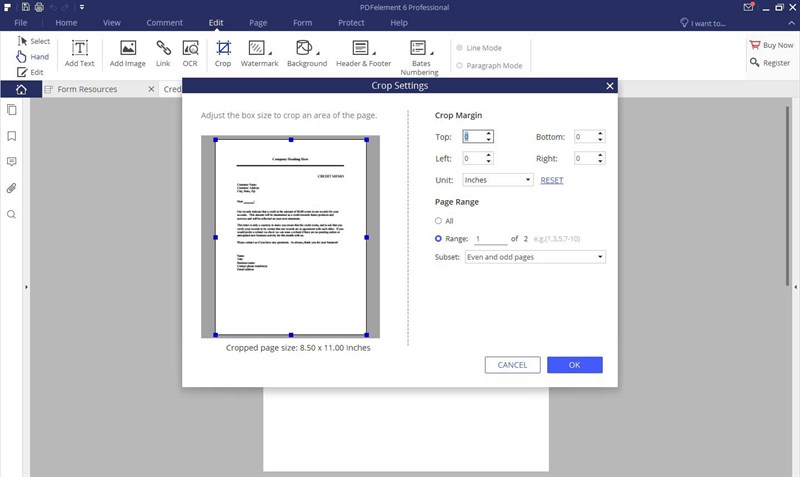Click the Link tool icon
The height and width of the screenshot is (477, 800).
click(x=163, y=54)
